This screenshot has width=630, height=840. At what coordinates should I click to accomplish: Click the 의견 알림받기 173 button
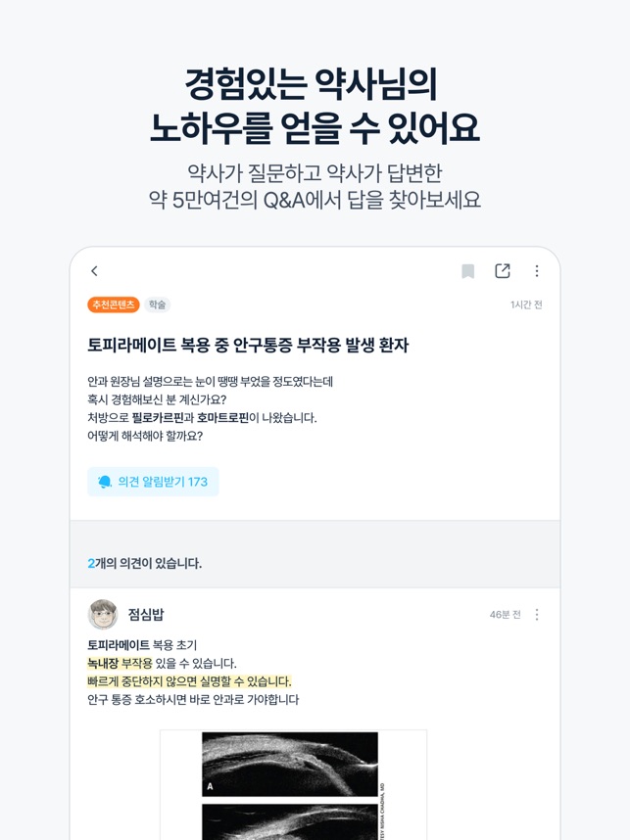click(x=153, y=482)
